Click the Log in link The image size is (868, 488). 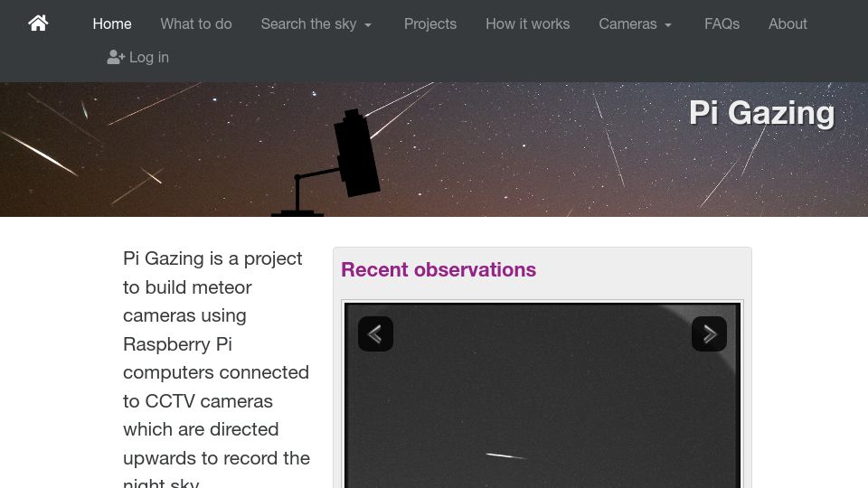(137, 57)
